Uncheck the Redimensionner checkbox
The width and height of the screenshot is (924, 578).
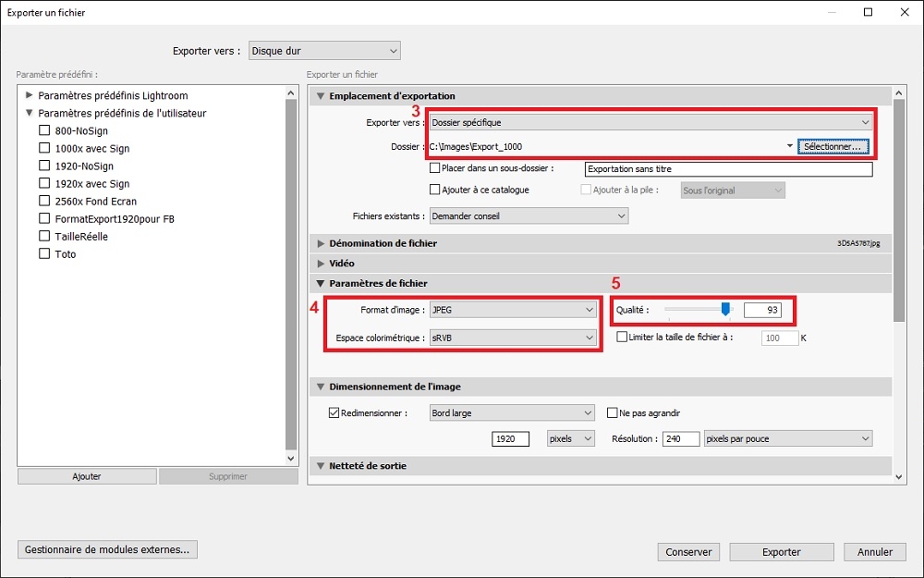click(334, 412)
